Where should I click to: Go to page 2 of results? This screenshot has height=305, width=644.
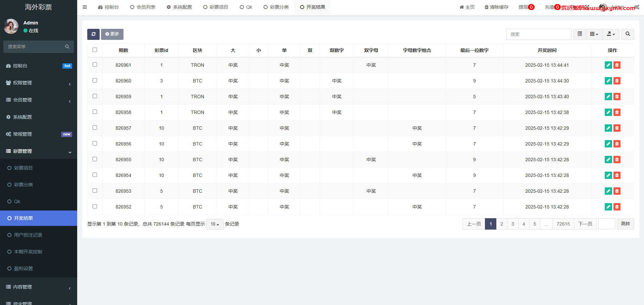(x=502, y=224)
